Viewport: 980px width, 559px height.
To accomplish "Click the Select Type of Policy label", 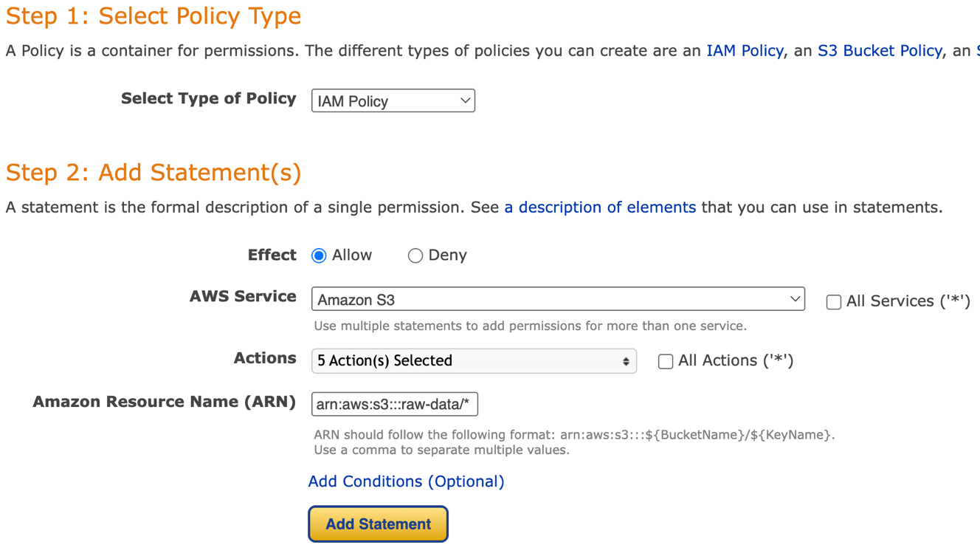I will coord(209,98).
